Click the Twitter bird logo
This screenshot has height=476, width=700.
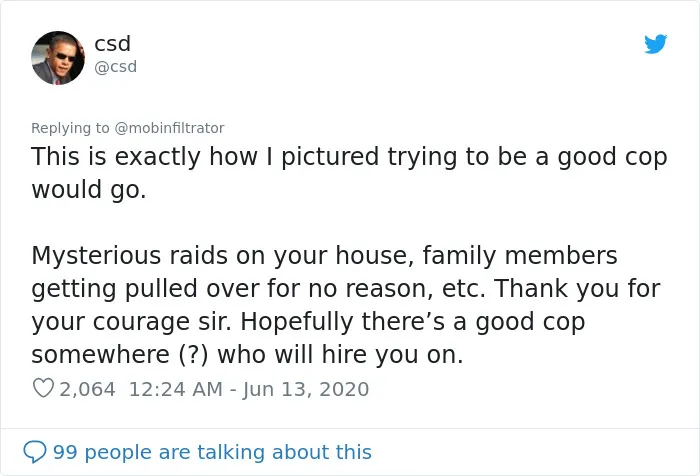[x=655, y=44]
